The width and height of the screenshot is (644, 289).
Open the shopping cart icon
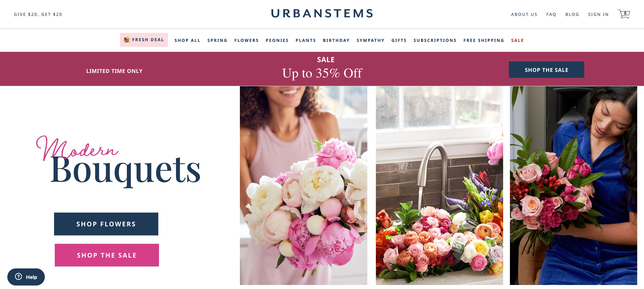(x=624, y=14)
